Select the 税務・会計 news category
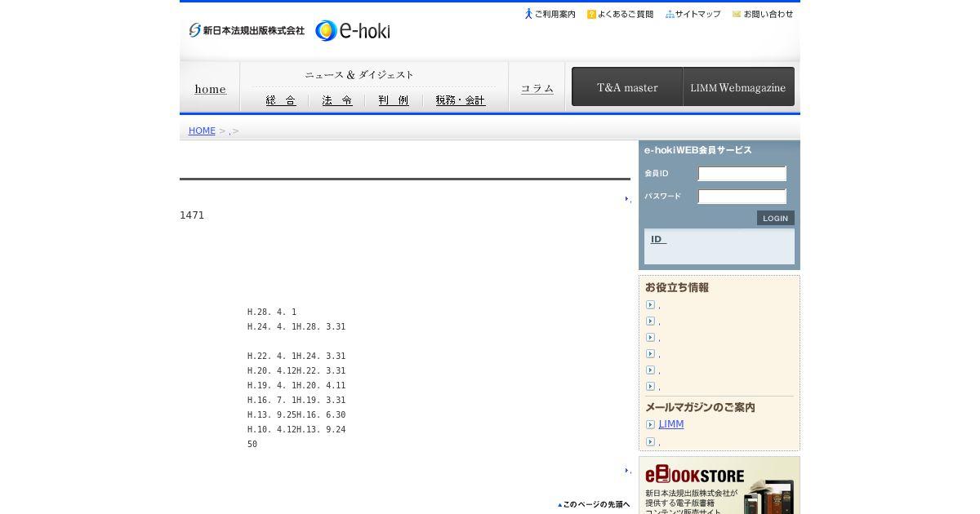 click(x=461, y=100)
